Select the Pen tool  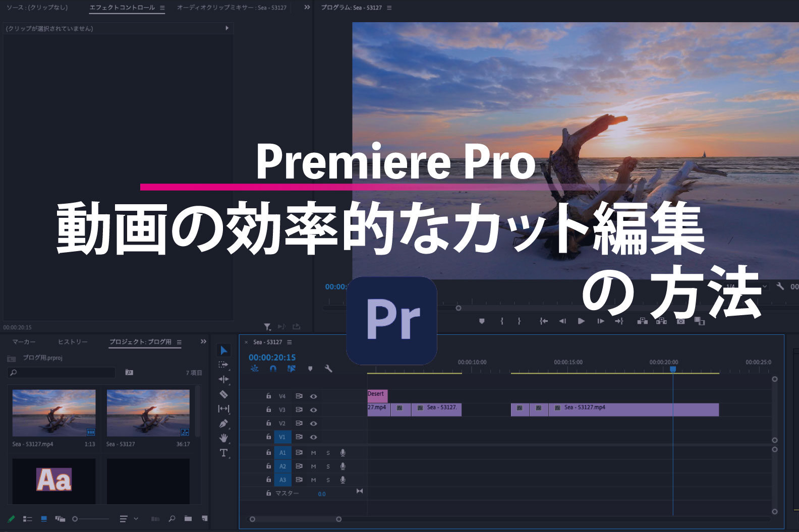tap(223, 424)
